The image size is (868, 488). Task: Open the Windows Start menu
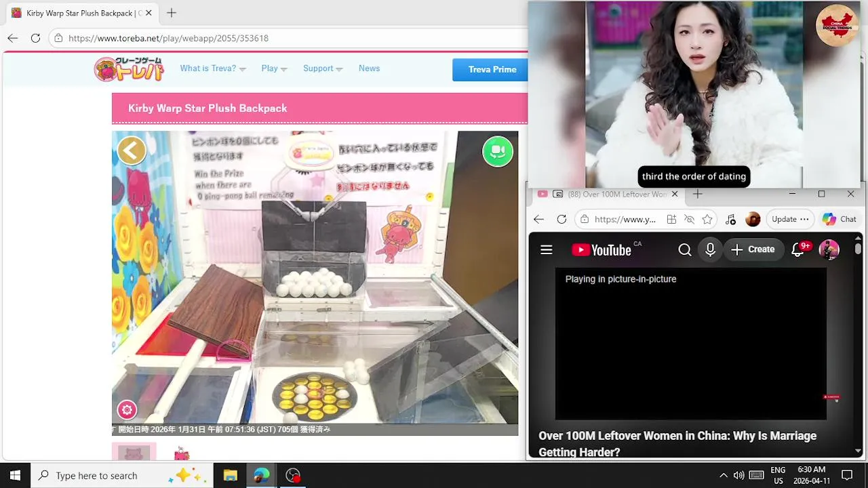[15, 475]
